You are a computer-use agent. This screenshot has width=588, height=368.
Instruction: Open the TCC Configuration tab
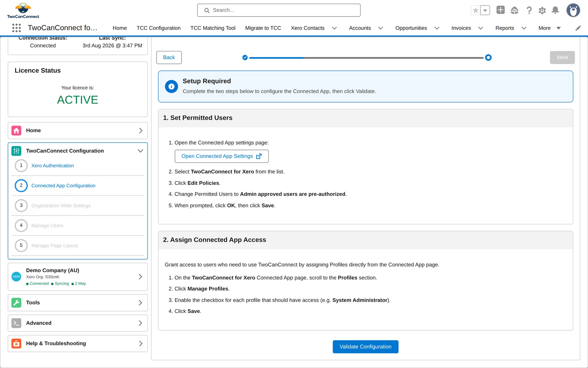tap(159, 28)
